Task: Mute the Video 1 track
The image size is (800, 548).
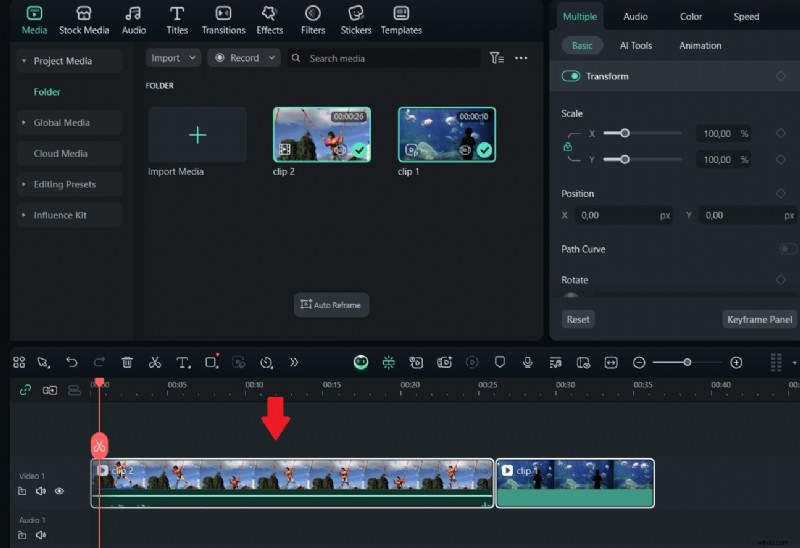Action: 41,491
